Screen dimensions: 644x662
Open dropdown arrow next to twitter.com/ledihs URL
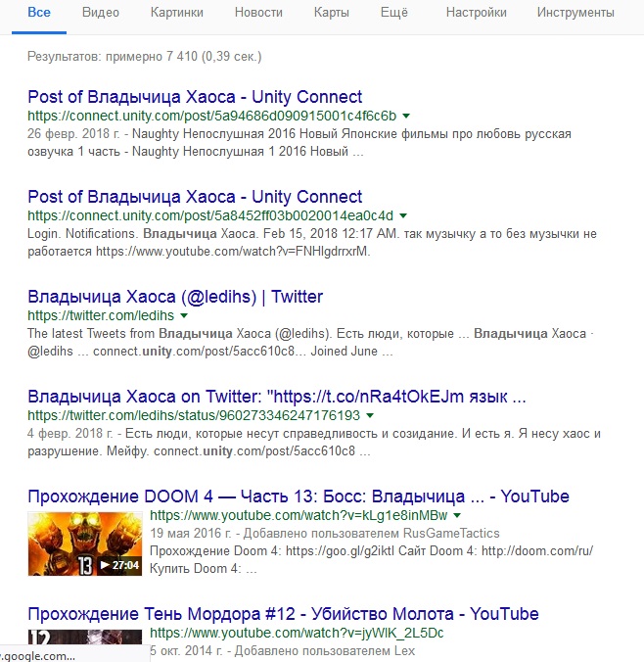tap(184, 315)
